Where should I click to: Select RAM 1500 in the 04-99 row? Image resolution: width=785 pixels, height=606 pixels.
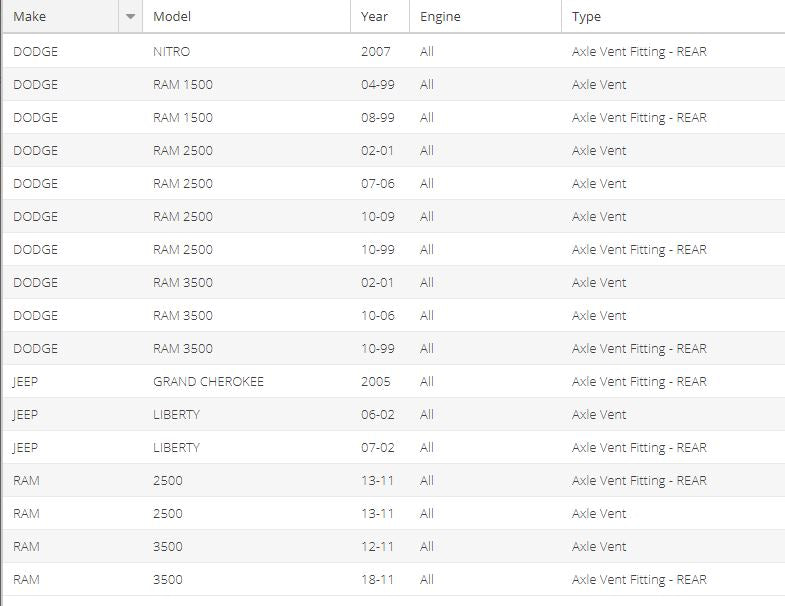pyautogui.click(x=183, y=85)
